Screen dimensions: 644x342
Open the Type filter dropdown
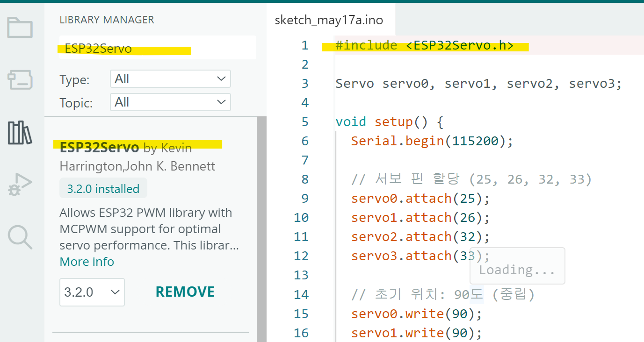click(170, 79)
